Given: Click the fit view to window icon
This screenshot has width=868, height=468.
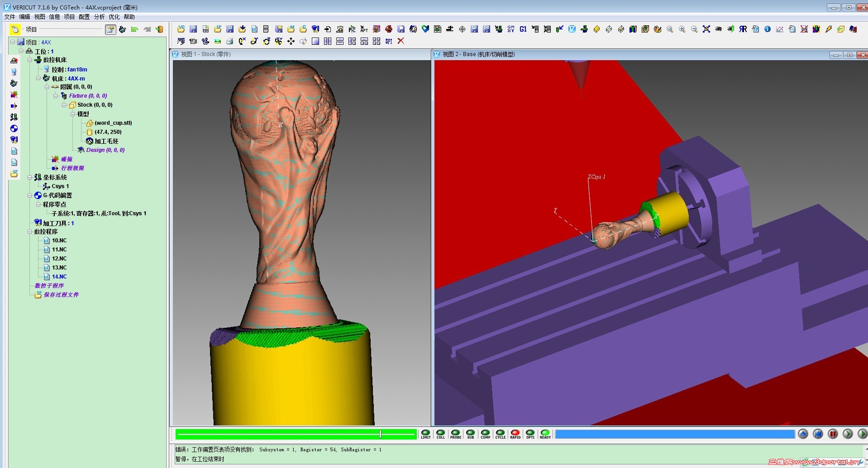Looking at the screenshot, I should click(706, 29).
